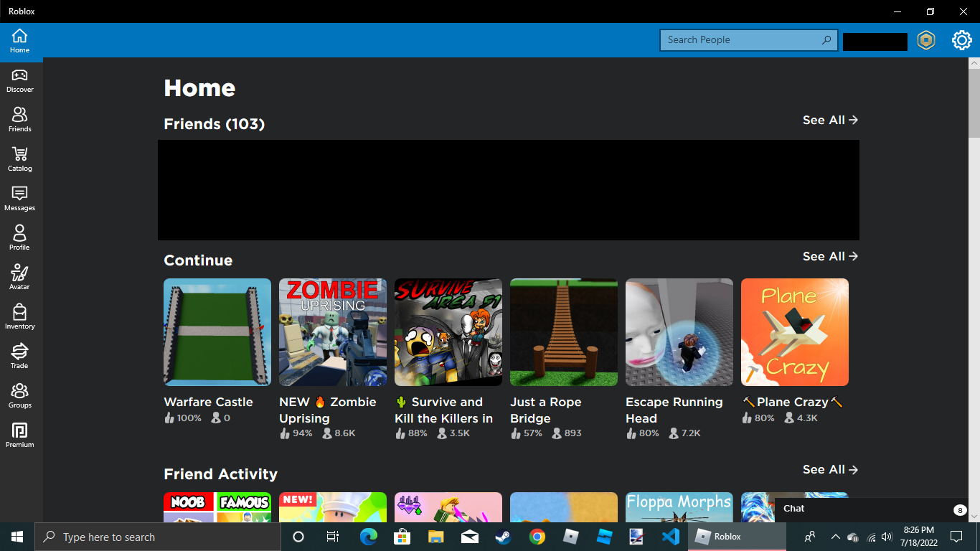
Task: Open Roblox Studio blue icon in taskbar
Action: tap(605, 537)
